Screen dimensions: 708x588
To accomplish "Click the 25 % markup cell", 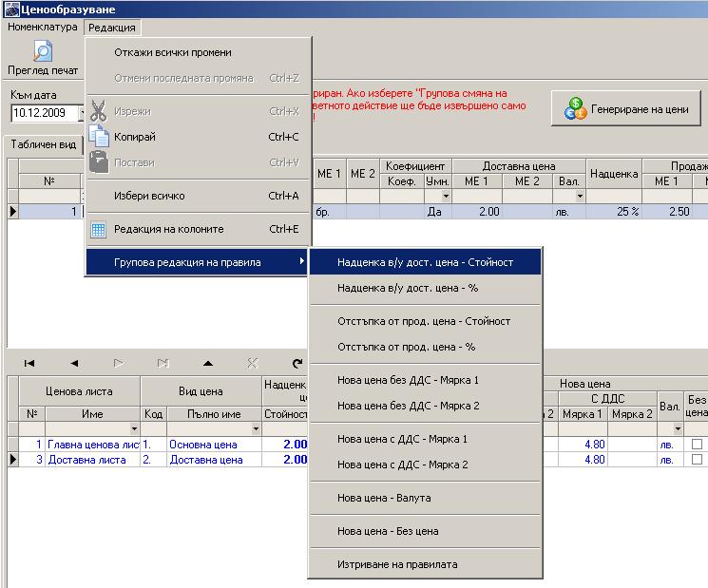I will click(614, 212).
